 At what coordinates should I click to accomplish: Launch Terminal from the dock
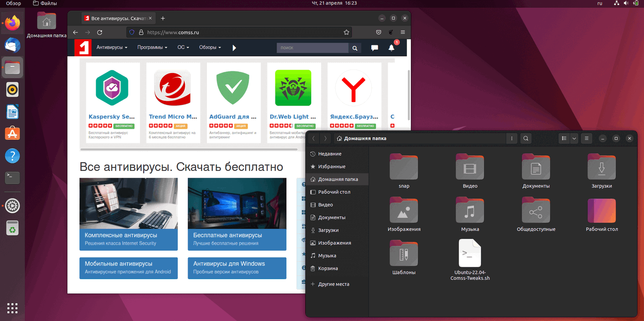pos(12,177)
